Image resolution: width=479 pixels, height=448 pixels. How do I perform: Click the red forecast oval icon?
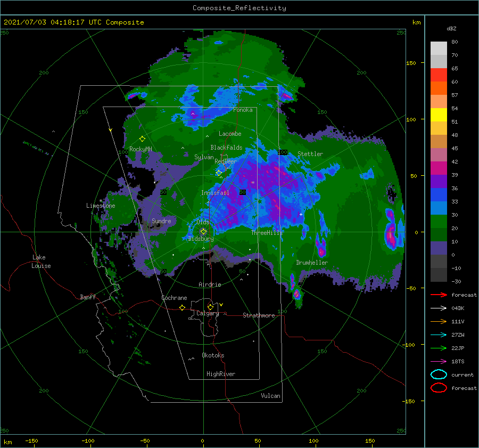point(439,388)
